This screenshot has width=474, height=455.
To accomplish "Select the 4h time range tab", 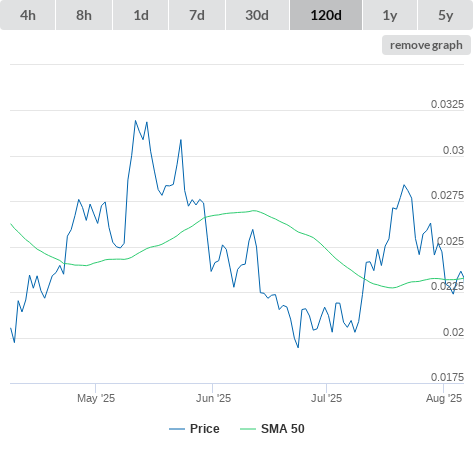I will click(x=28, y=15).
